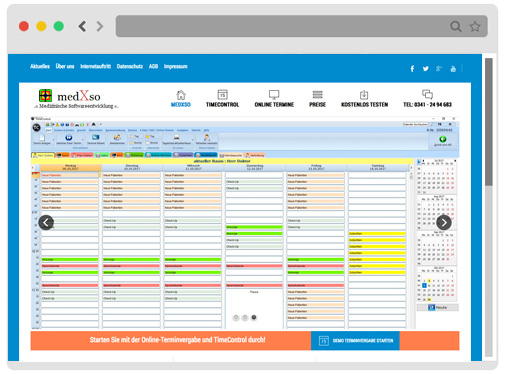Viewport: 505px width, 374px height.
Task: Click the Heute button below mini calendar
Action: (x=438, y=307)
